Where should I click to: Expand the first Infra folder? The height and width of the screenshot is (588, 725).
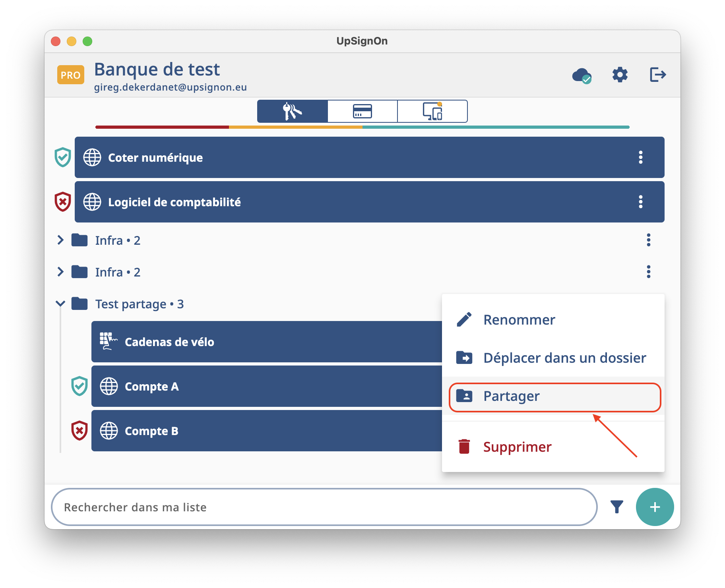(60, 240)
